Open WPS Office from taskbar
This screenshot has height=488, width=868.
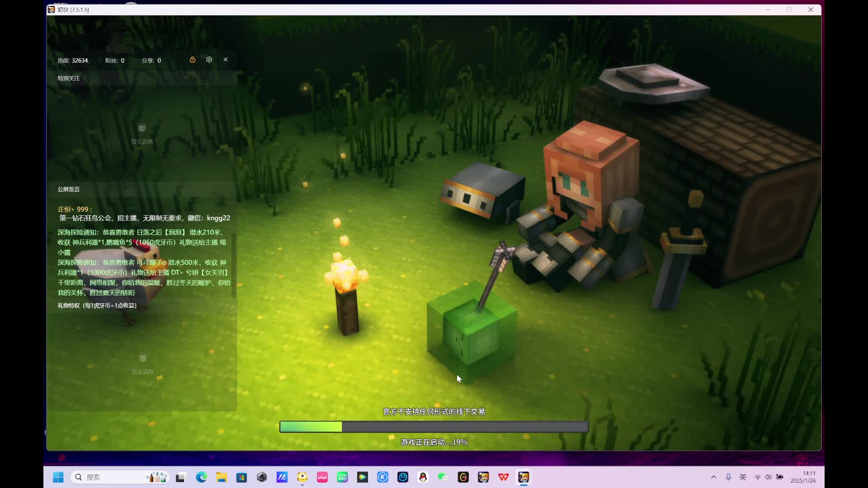tap(503, 477)
